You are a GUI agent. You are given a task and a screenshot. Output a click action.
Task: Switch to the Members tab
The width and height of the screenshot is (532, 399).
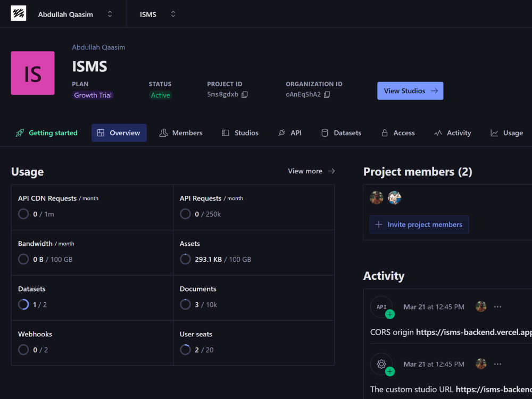coord(181,133)
